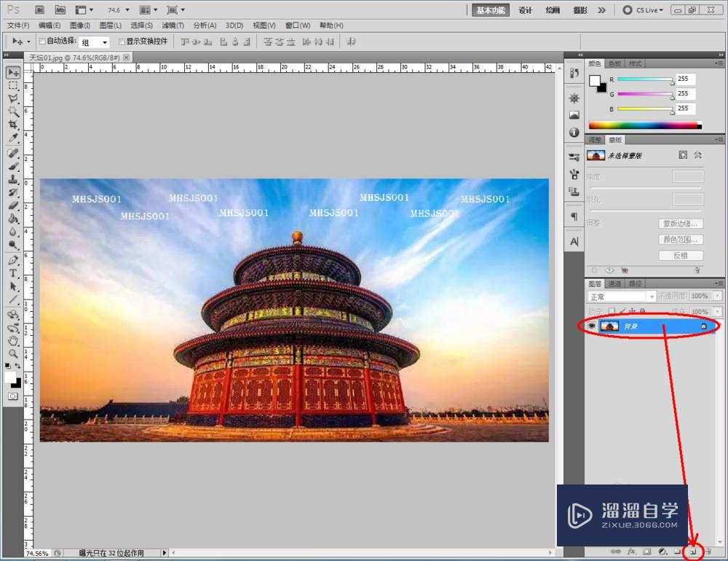Launch Mini Bridge from the top bar

tap(60, 9)
